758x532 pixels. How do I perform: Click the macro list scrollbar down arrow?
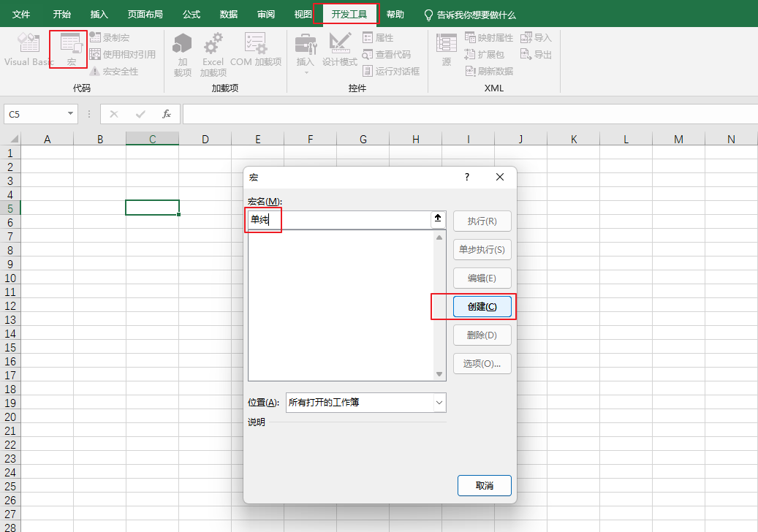tap(439, 374)
